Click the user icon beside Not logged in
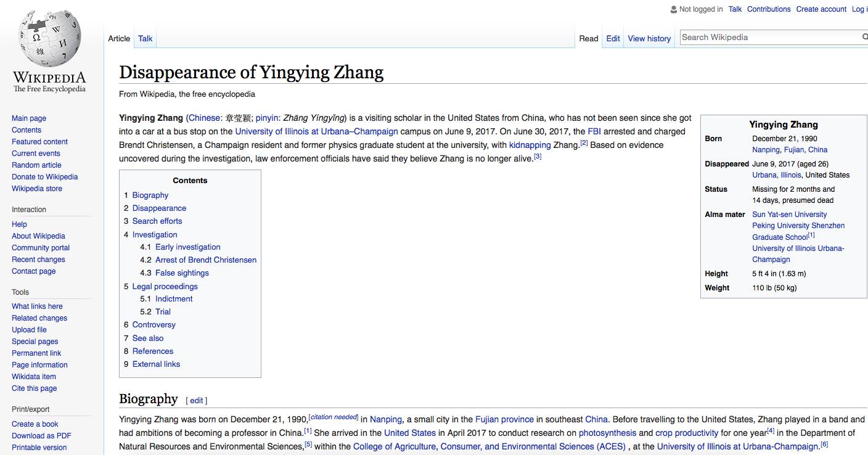Image resolution: width=868 pixels, height=455 pixels. click(x=673, y=9)
